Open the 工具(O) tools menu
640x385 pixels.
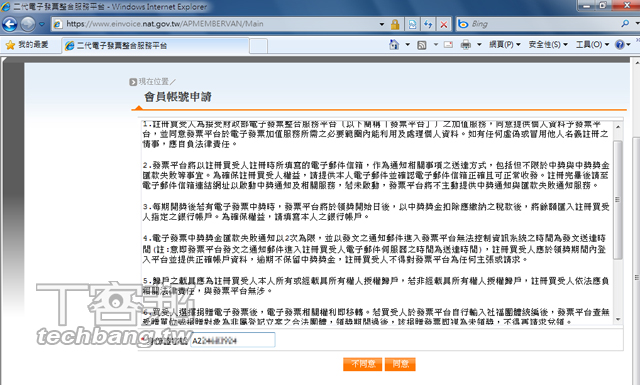point(592,45)
